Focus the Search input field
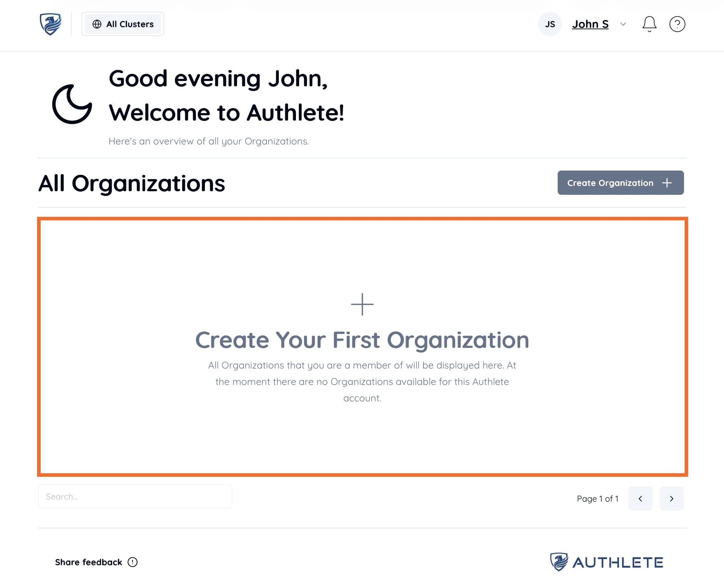 (135, 496)
